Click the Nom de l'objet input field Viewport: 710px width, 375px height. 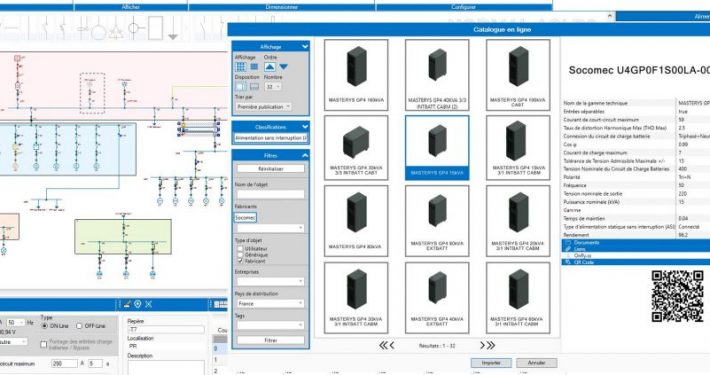point(270,194)
